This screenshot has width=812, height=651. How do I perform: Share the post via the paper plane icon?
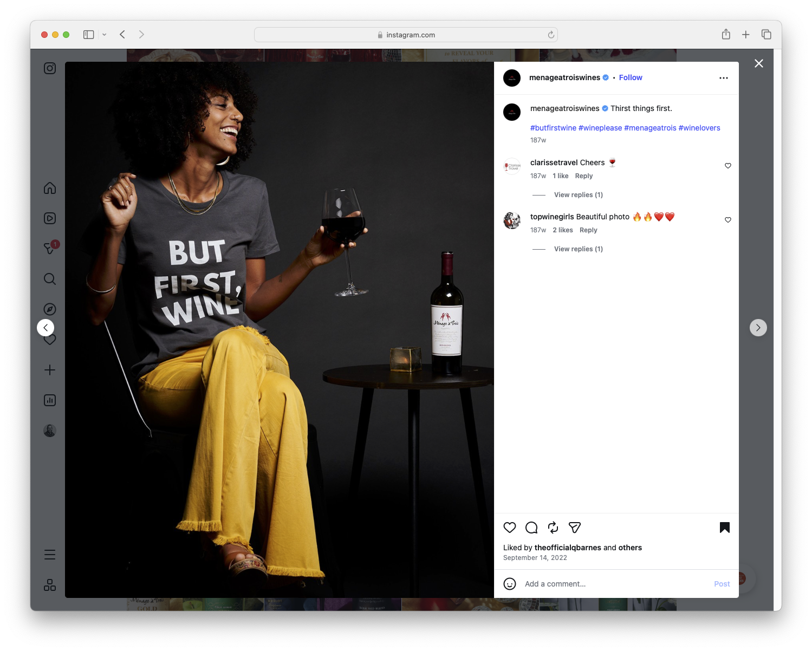tap(574, 527)
